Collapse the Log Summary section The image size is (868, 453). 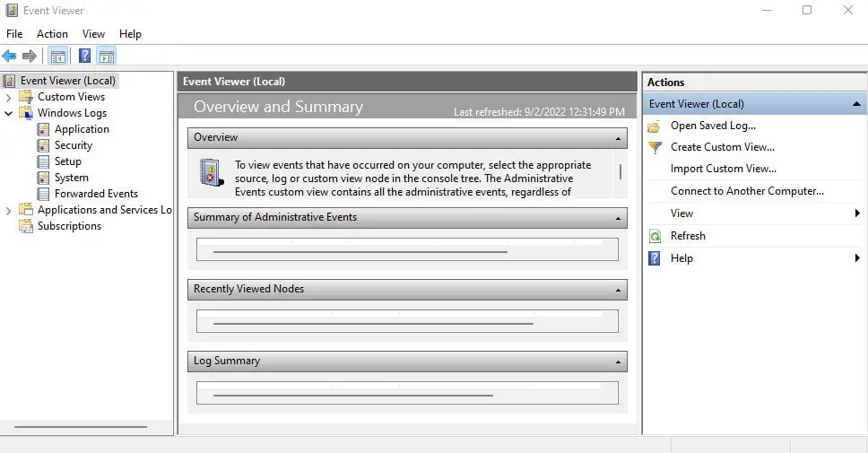click(619, 362)
